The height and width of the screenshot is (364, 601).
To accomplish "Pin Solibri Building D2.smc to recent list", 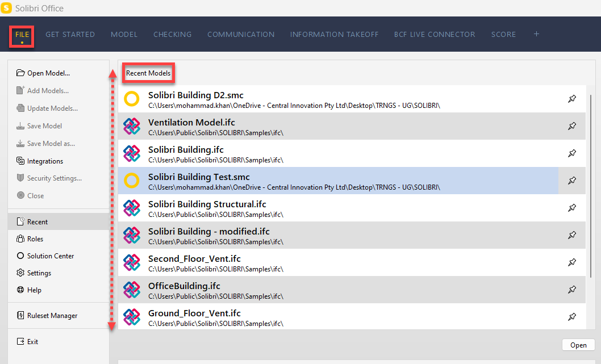I will click(x=571, y=98).
